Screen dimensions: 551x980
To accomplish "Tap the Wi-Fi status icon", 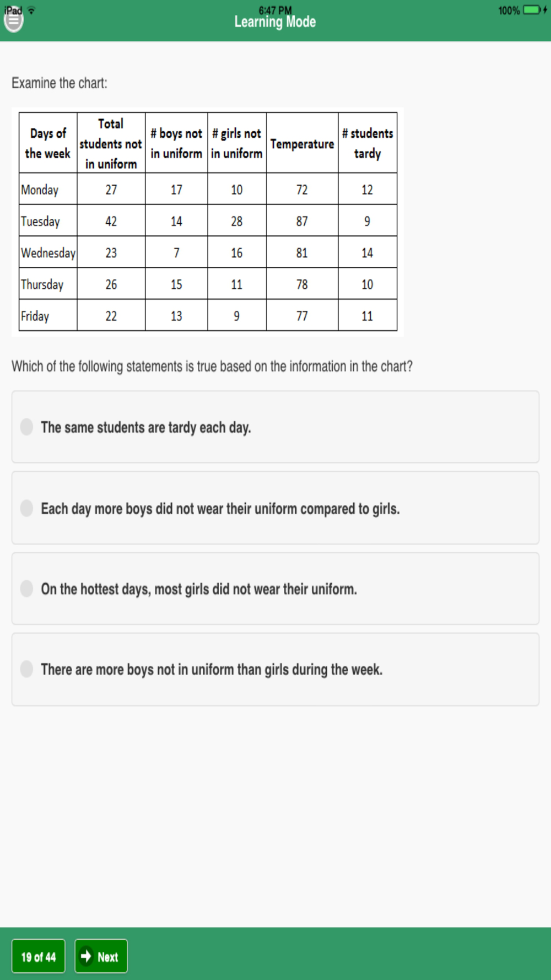I will pos(31,10).
